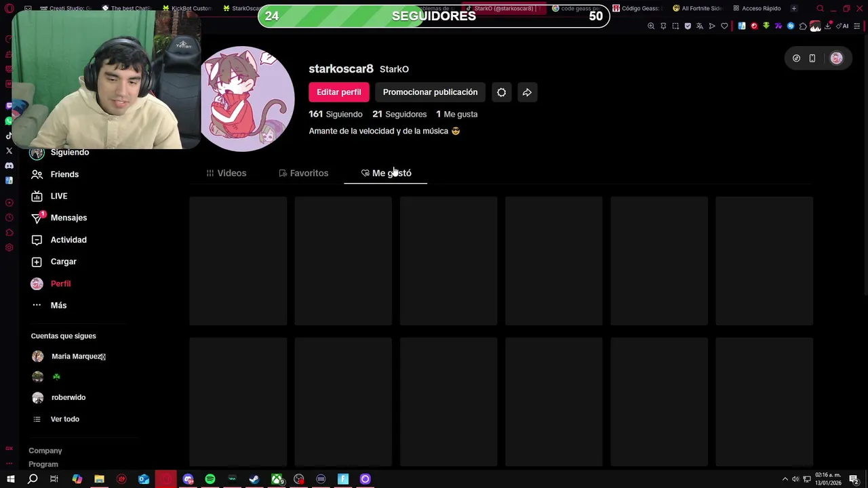The width and height of the screenshot is (868, 488).
Task: Open Steam in the taskbar
Action: coord(254,479)
